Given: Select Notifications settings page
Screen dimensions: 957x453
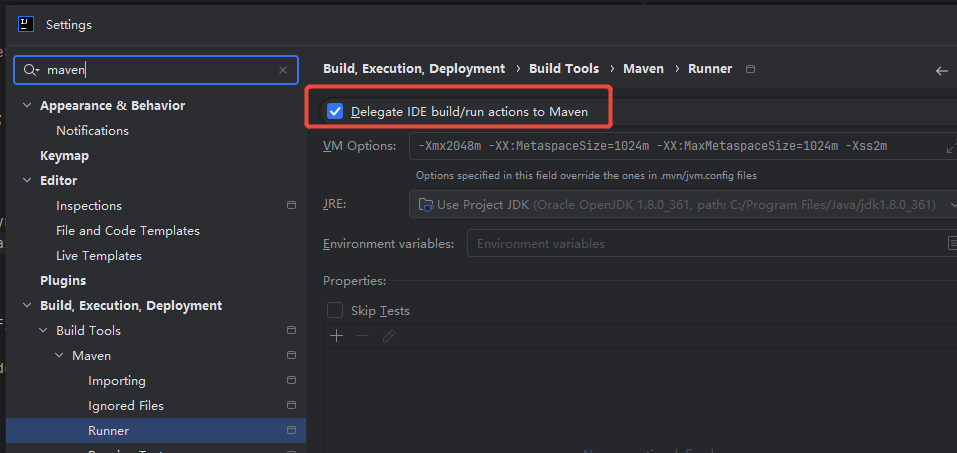Looking at the screenshot, I should [x=92, y=131].
